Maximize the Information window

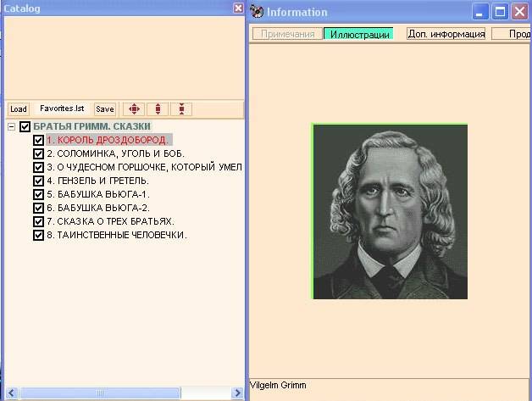pyautogui.click(x=500, y=12)
